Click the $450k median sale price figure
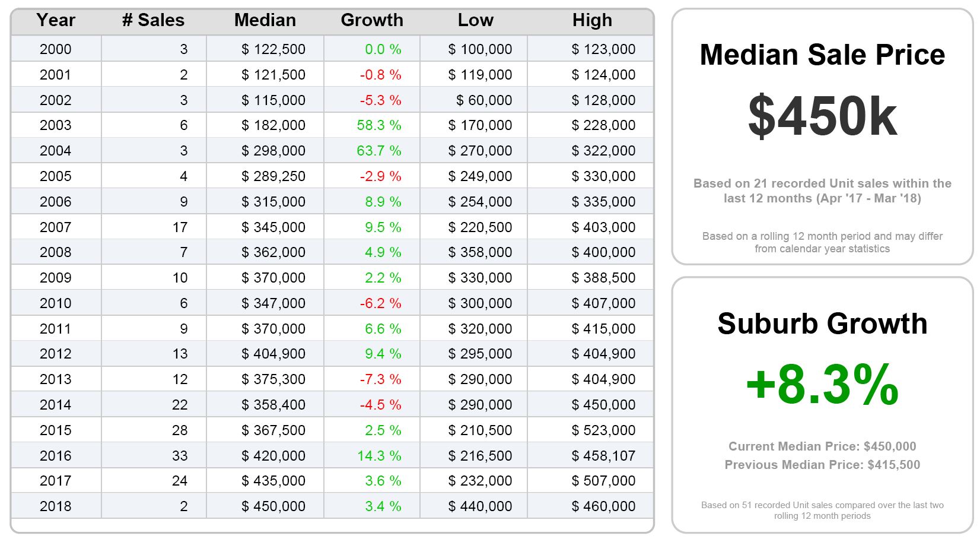This screenshot has width=980, height=539. [x=822, y=116]
